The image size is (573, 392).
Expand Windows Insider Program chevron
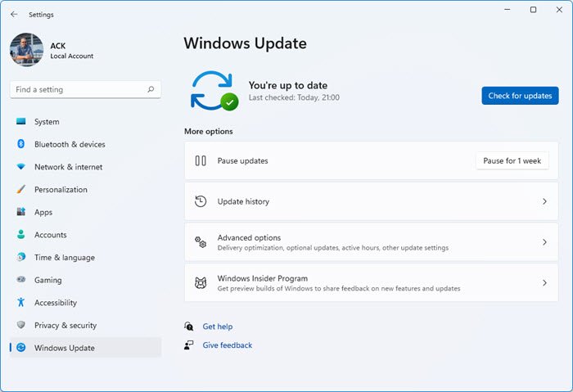[544, 283]
